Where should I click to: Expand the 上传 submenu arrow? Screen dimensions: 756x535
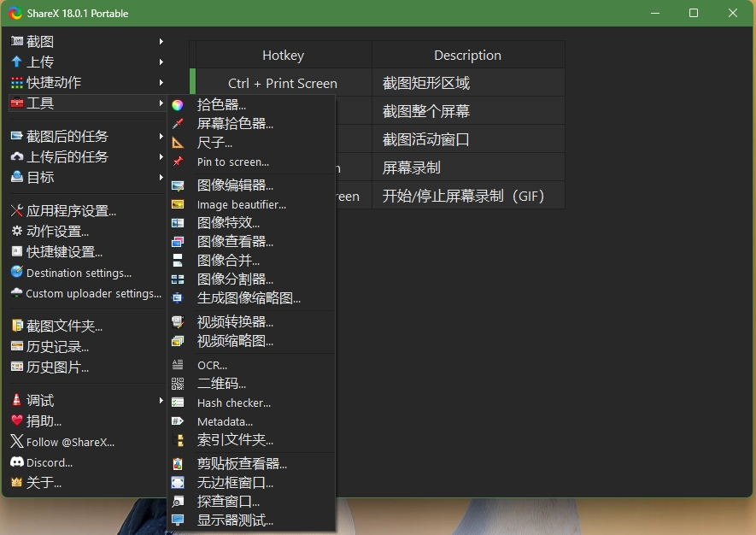[161, 62]
